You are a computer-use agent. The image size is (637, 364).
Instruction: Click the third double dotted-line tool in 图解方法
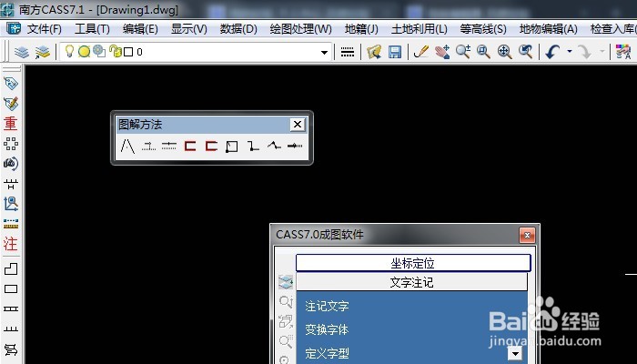[169, 146]
